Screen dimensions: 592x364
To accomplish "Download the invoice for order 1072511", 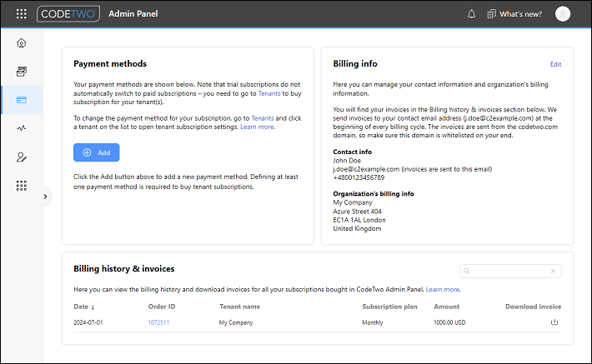I will click(x=554, y=322).
